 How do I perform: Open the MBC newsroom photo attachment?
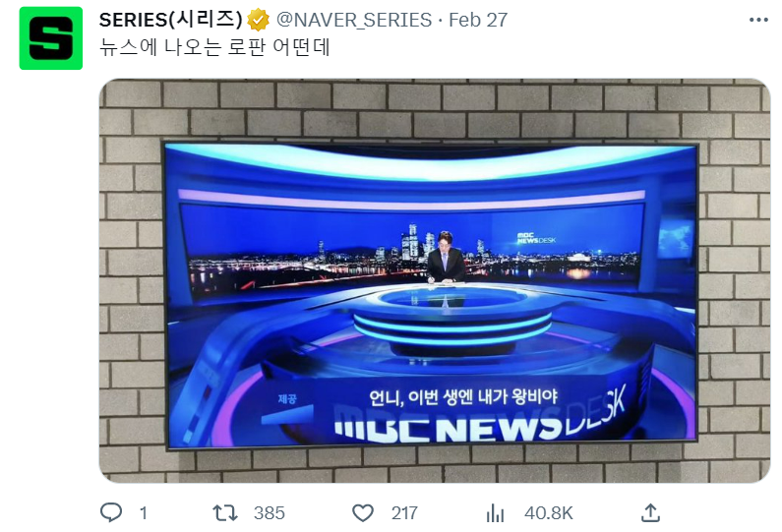pos(435,280)
